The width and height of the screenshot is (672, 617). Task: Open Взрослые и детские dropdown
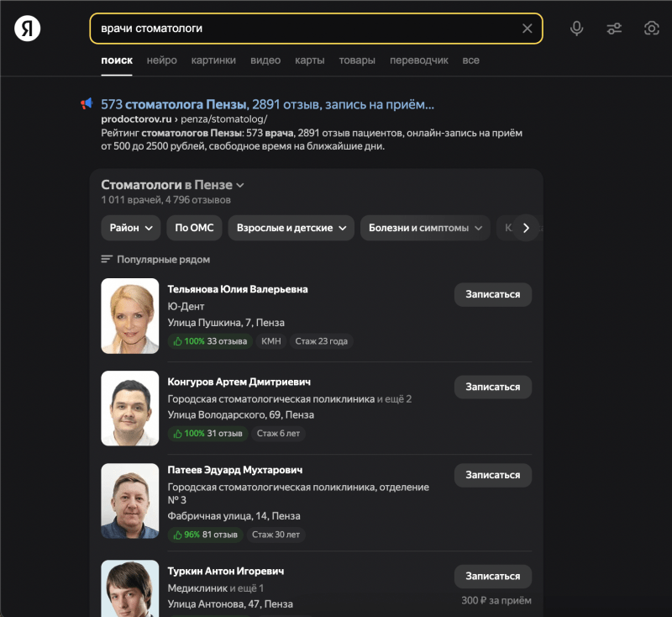point(291,228)
